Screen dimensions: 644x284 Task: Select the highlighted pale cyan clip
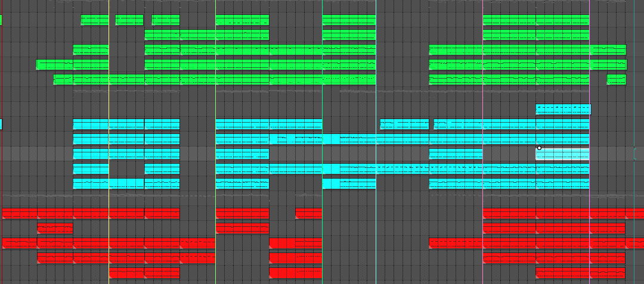[x=562, y=154]
